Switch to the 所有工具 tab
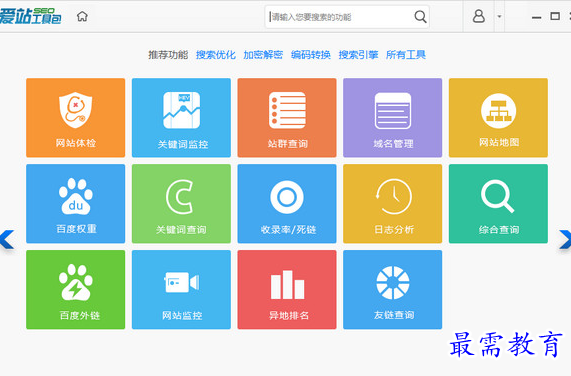This screenshot has height=376, width=571. (x=406, y=55)
